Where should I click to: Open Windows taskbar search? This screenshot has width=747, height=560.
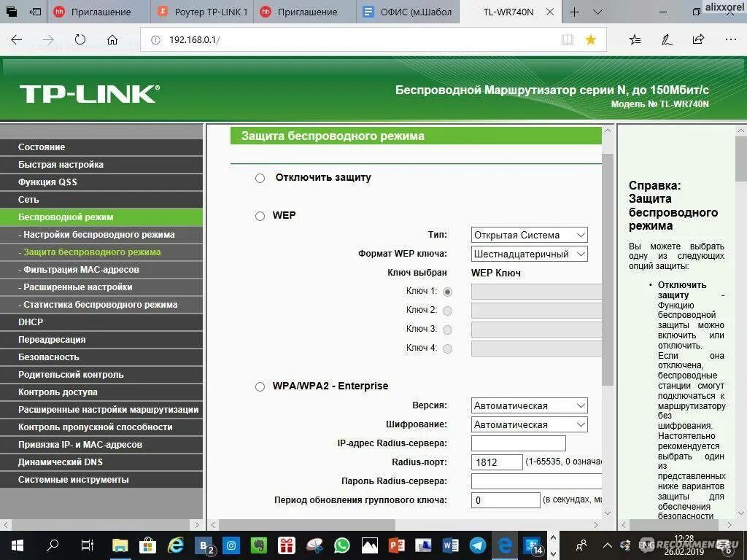53,545
